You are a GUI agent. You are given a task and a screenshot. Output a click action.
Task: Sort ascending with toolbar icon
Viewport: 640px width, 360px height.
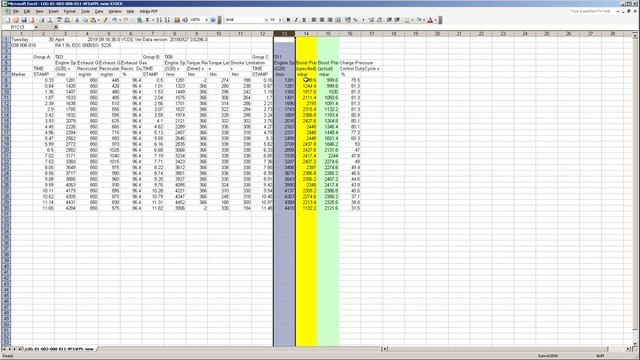pyautogui.click(x=160, y=20)
